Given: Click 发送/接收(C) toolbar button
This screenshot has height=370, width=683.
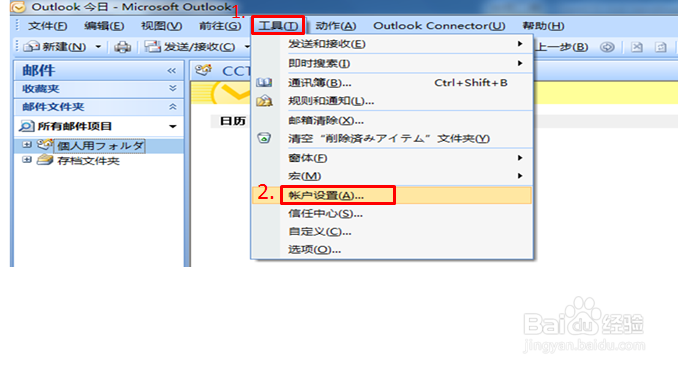Looking at the screenshot, I should [x=191, y=47].
